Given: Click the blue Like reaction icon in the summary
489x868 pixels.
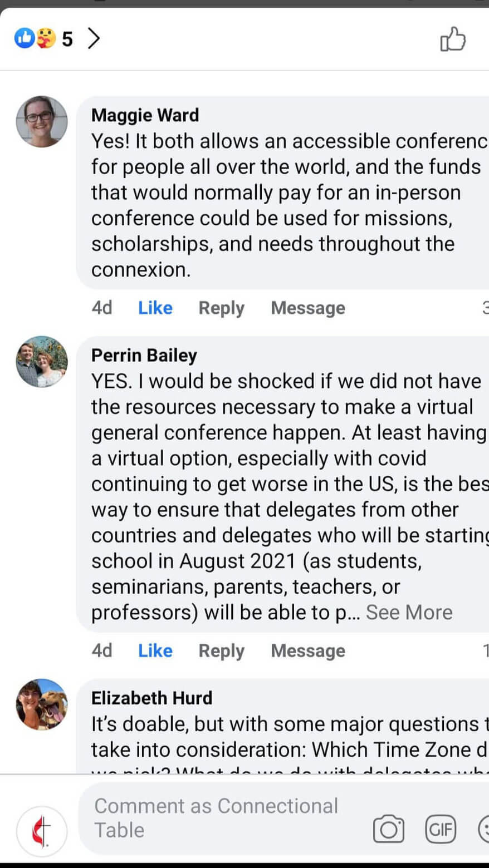Looking at the screenshot, I should (25, 38).
